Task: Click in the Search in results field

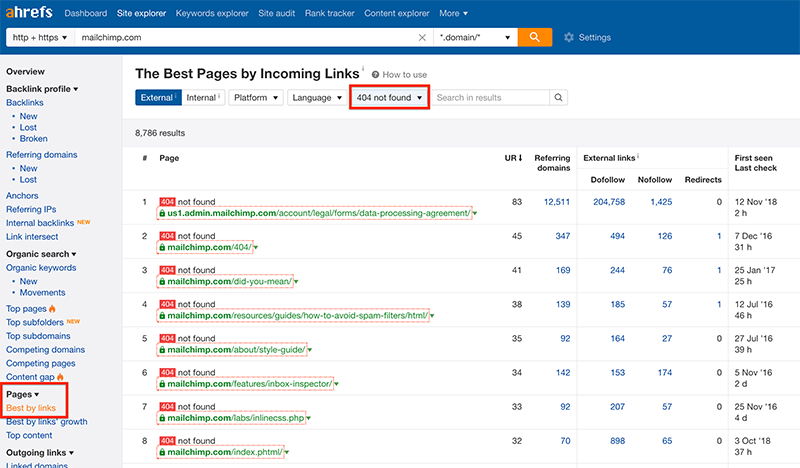Action: coord(490,97)
